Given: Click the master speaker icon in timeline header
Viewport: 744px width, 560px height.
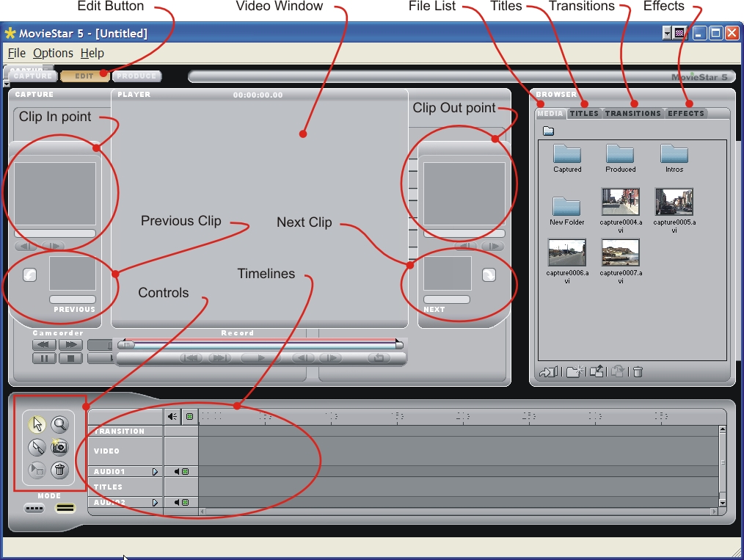Looking at the screenshot, I should click(172, 417).
